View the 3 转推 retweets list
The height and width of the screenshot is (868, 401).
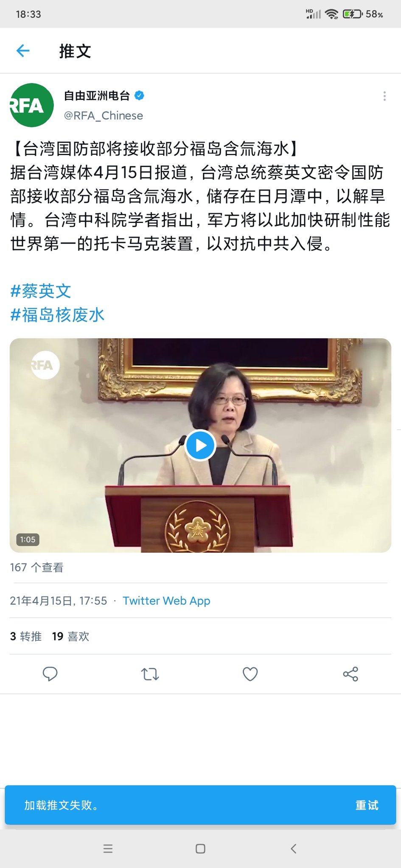(26, 636)
